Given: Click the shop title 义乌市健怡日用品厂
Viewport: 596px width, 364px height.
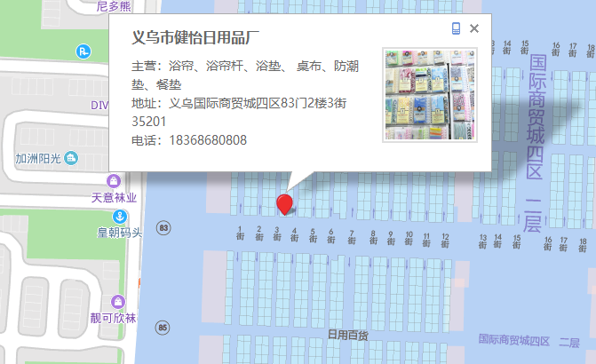Looking at the screenshot, I should (x=195, y=37).
